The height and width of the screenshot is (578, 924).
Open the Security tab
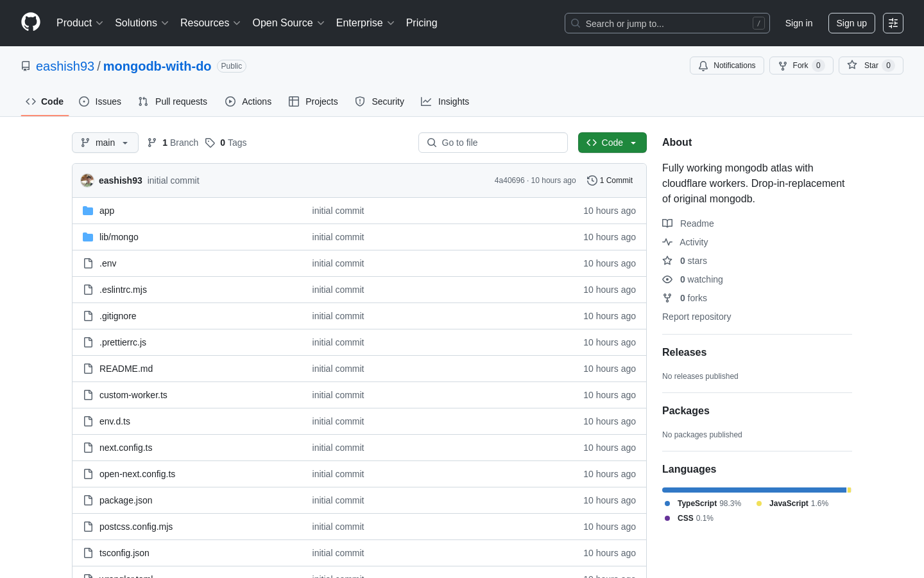pos(380,101)
